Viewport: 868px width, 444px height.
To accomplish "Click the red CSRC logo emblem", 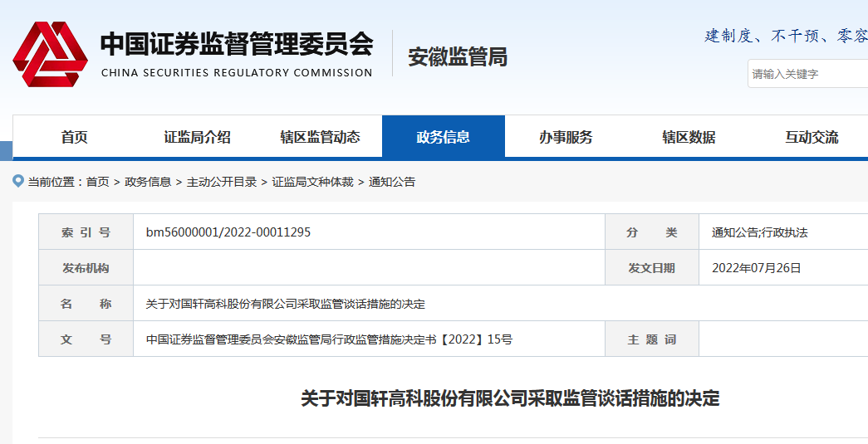I will tap(50, 54).
